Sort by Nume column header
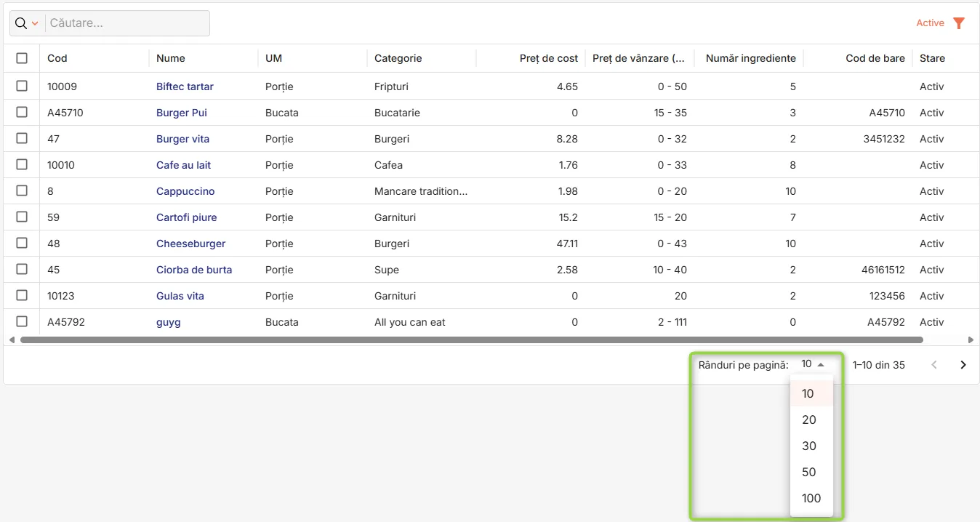 point(171,58)
